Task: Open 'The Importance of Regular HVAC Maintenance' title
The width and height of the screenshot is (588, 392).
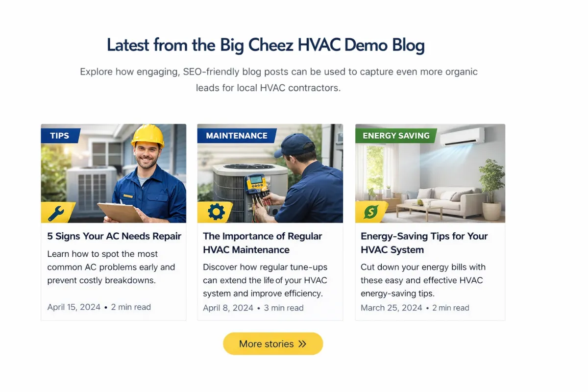Action: point(263,243)
